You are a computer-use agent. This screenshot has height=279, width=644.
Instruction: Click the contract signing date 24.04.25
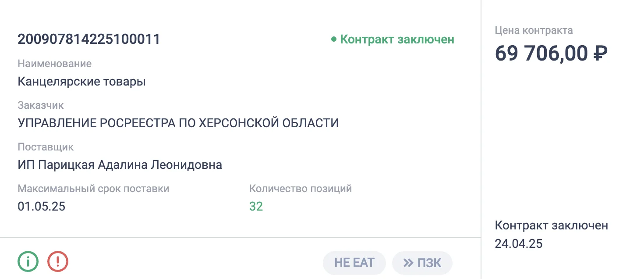pyautogui.click(x=519, y=243)
